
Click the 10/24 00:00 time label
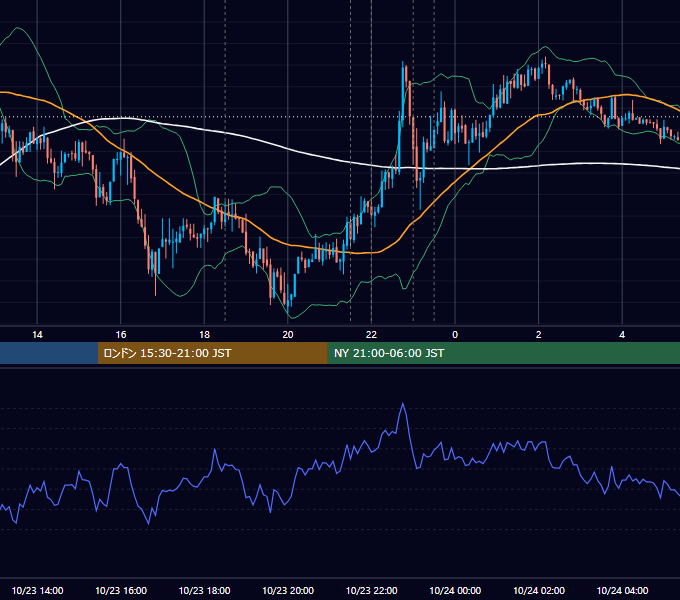455,590
